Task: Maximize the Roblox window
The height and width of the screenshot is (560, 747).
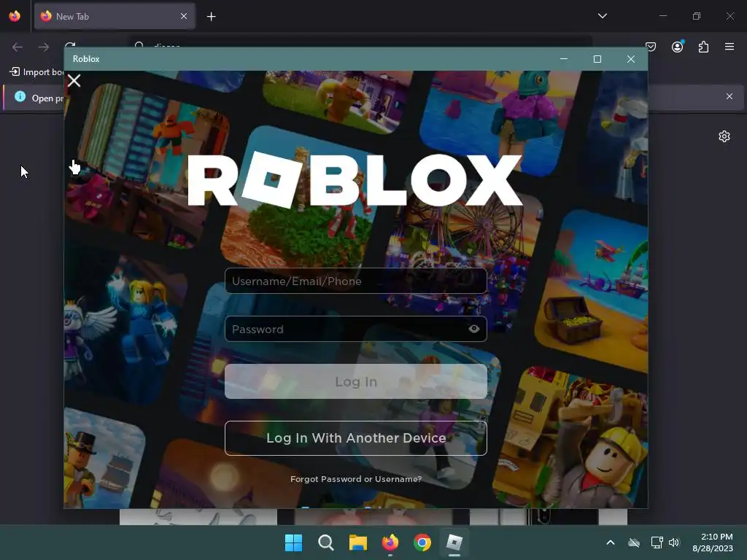Action: (597, 59)
